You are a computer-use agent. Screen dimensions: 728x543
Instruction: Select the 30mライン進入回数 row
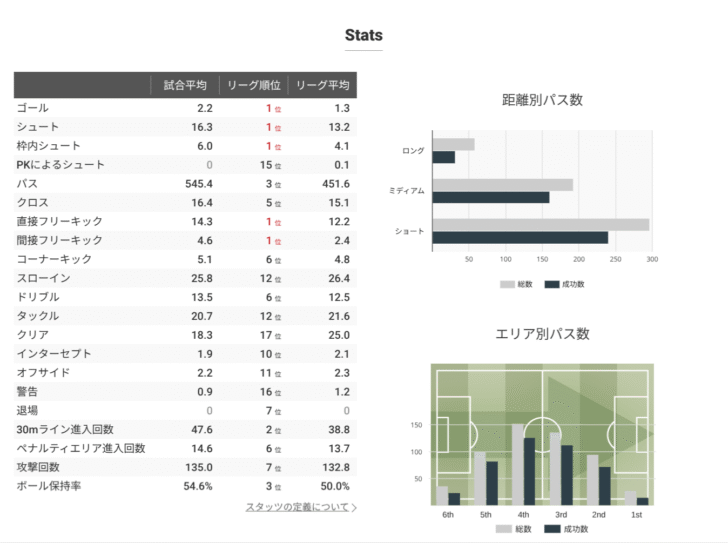pyautogui.click(x=185, y=429)
